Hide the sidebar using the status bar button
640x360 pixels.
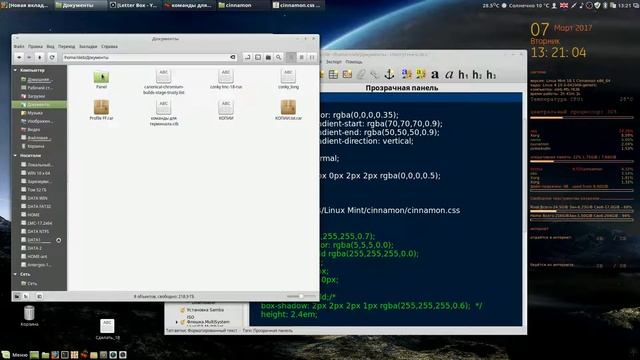39,296
